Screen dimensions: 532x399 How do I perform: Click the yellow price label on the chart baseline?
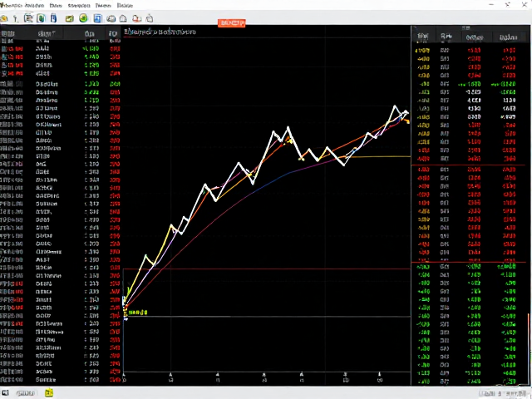coord(138,313)
